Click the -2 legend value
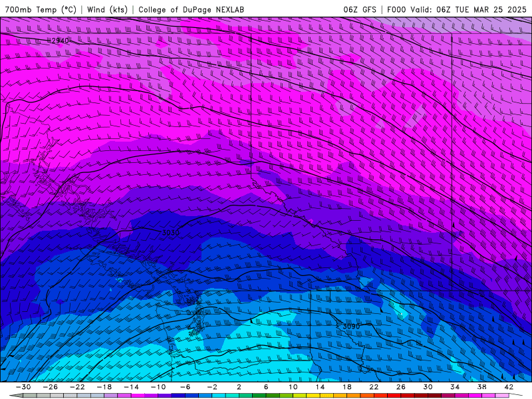Image resolution: width=532 pixels, height=399 pixels. (212, 387)
